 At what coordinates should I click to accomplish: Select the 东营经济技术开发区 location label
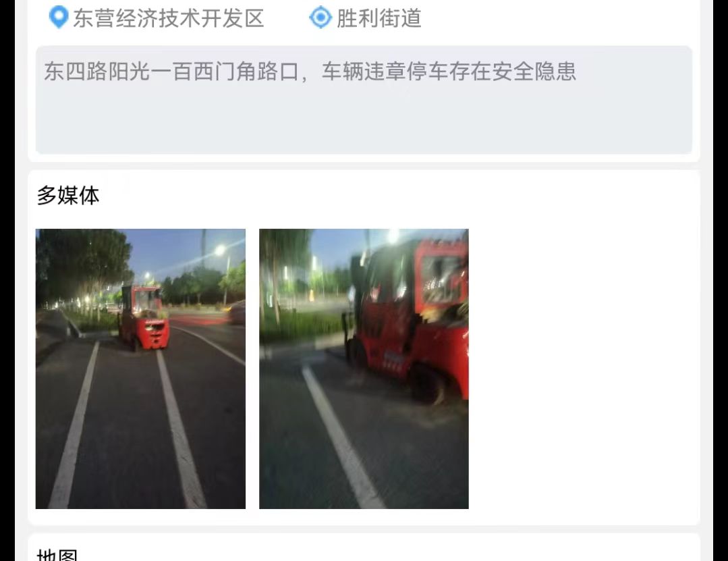169,18
